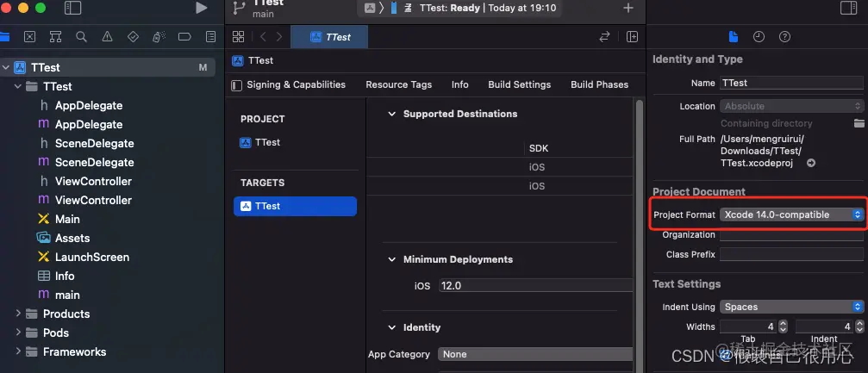Collapse Minimum Deployments section
The image size is (868, 373).
(x=392, y=259)
